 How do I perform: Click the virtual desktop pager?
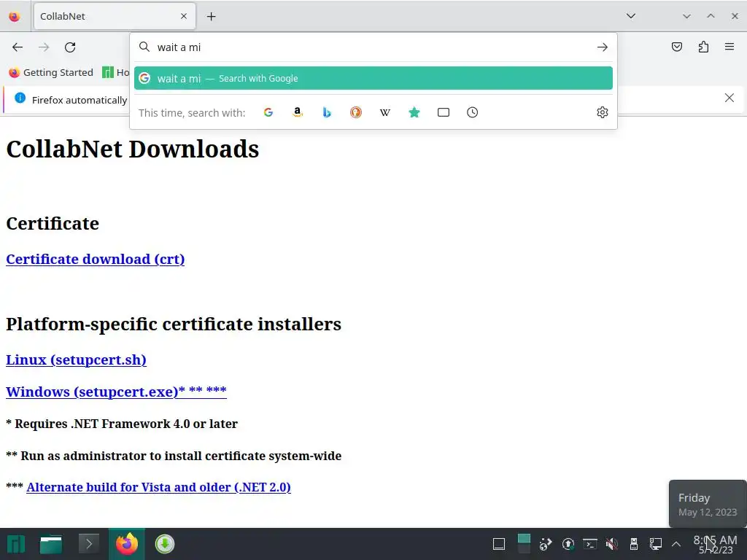tap(524, 543)
